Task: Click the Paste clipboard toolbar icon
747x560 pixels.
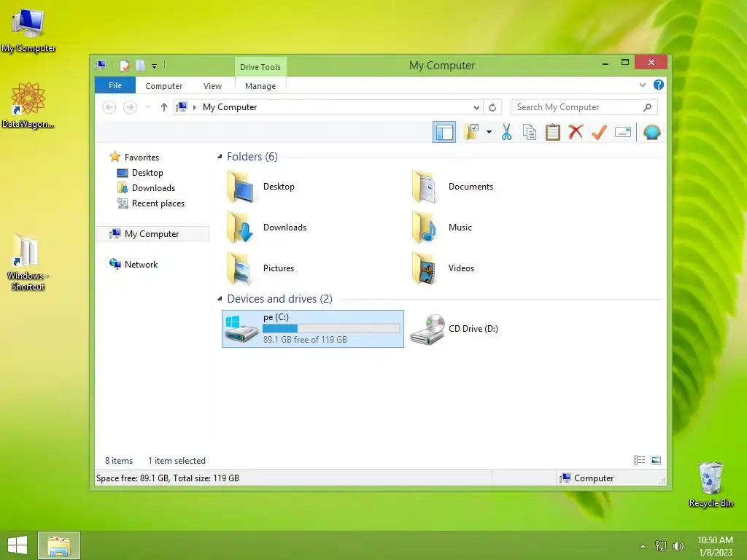Action: click(553, 132)
